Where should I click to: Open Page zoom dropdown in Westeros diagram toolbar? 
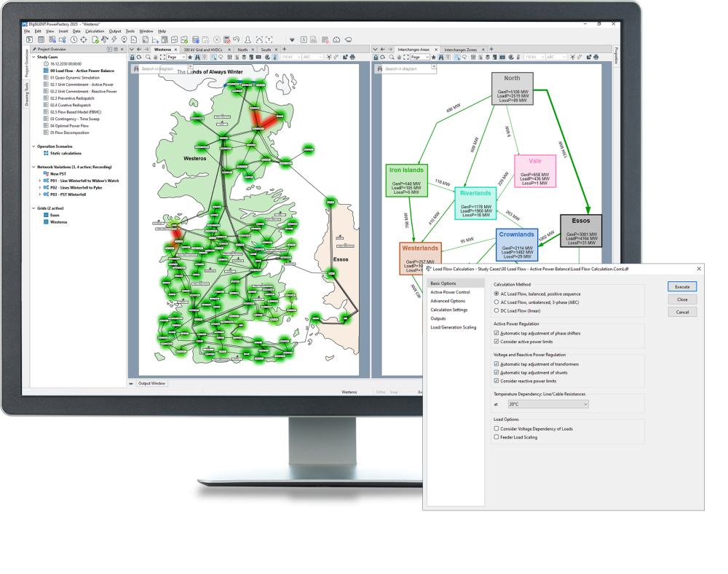point(176,57)
